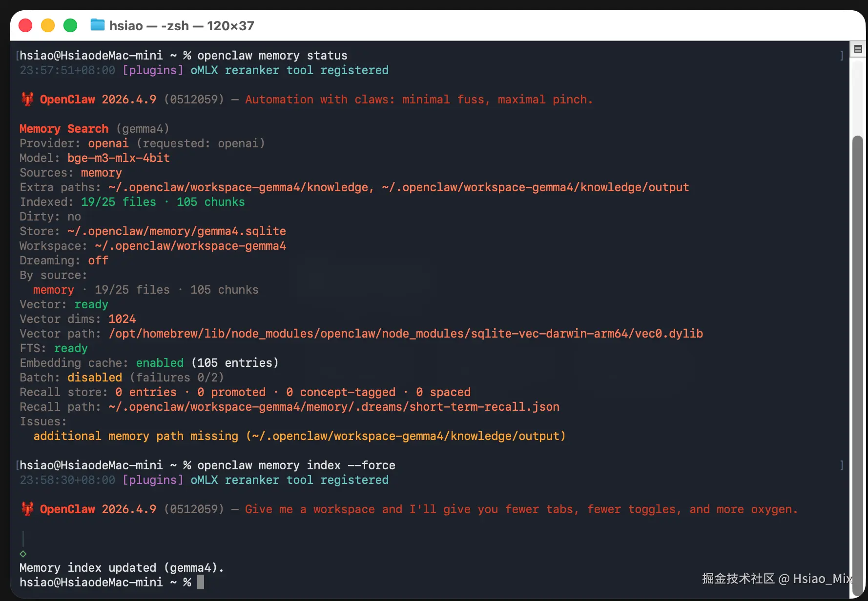Viewport: 868px width, 601px height.
Task: Select the timestamp 23:58:30+08:00
Action: point(67,480)
